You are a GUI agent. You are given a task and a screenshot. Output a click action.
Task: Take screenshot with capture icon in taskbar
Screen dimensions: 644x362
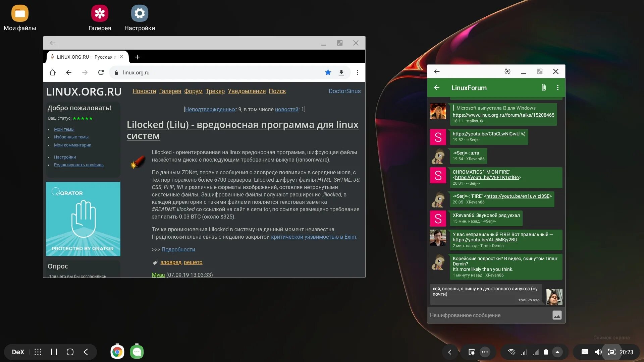(x=611, y=352)
